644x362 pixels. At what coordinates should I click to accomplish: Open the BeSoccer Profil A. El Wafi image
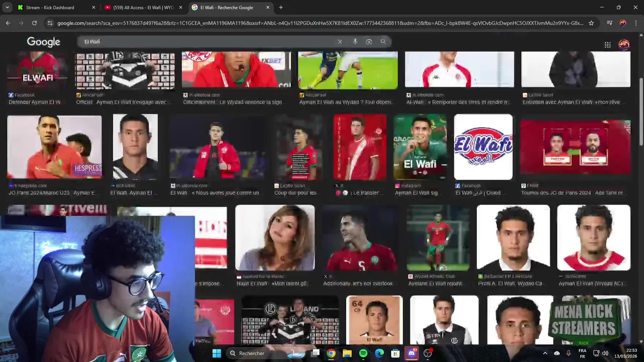pos(513,237)
